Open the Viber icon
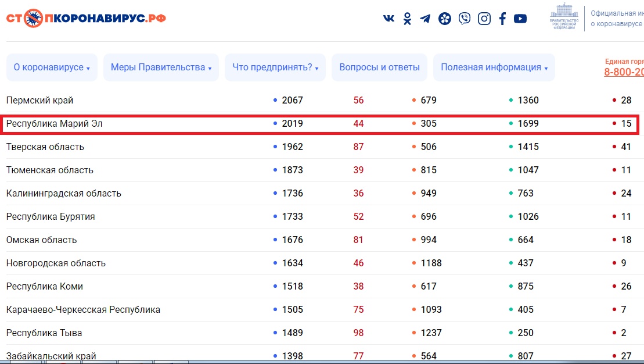The height and width of the screenshot is (364, 644). coord(465,19)
